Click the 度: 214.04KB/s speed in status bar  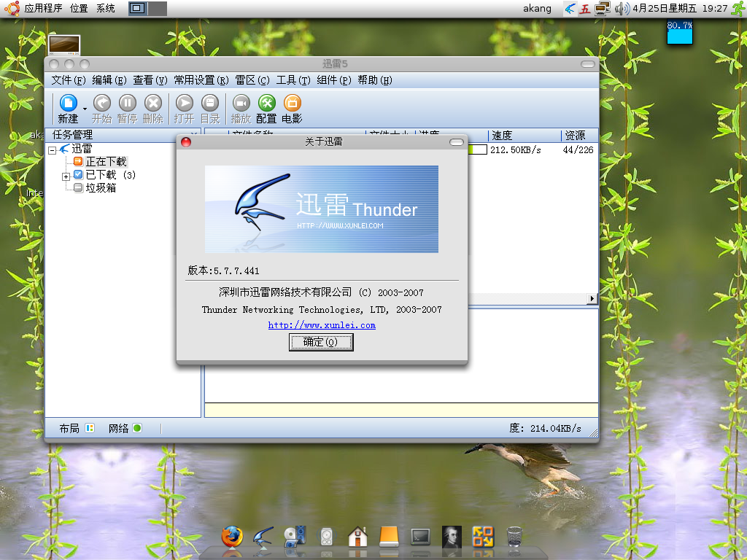(x=545, y=428)
